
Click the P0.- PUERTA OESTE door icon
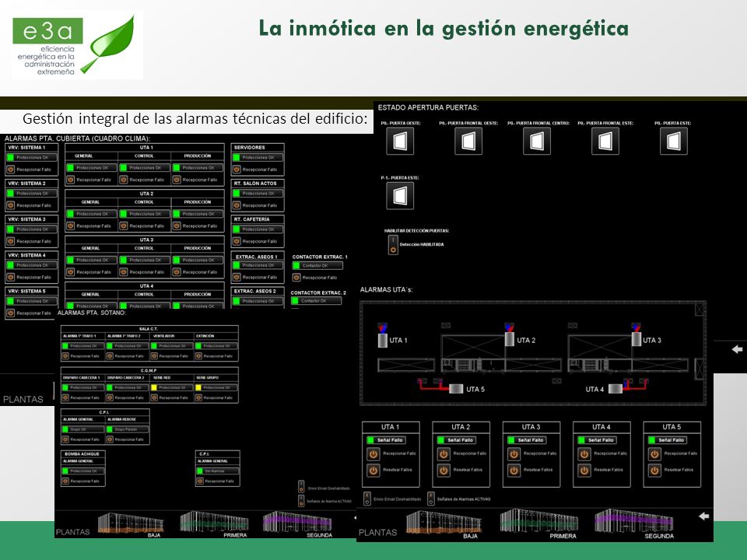pyautogui.click(x=400, y=141)
